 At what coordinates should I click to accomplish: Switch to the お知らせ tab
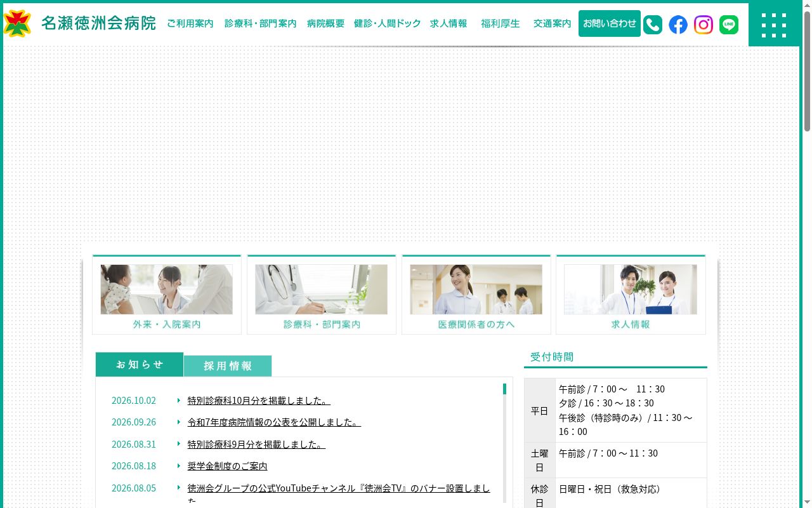[140, 364]
